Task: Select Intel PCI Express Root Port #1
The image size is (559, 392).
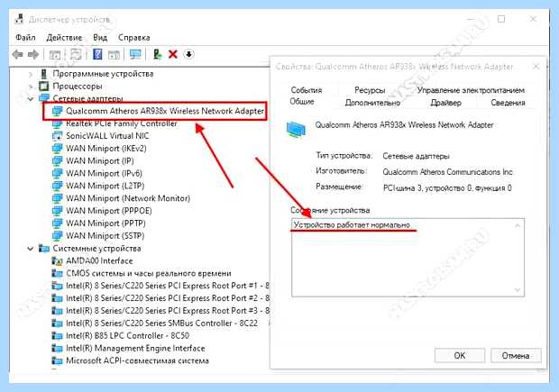Action: pyautogui.click(x=167, y=286)
